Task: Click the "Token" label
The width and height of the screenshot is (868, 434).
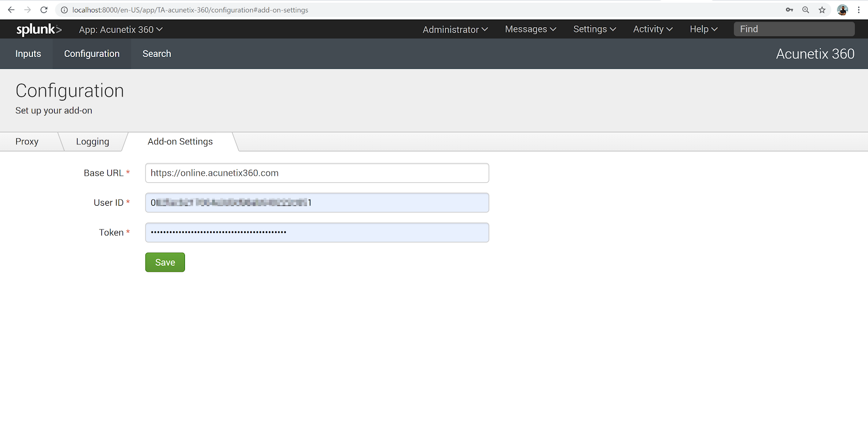Action: (111, 233)
